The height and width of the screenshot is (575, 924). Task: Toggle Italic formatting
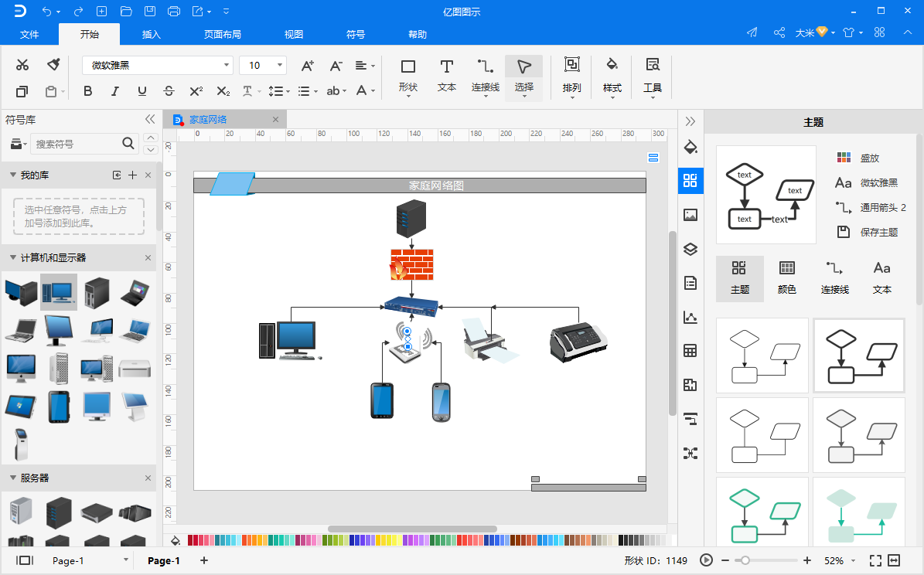(115, 90)
